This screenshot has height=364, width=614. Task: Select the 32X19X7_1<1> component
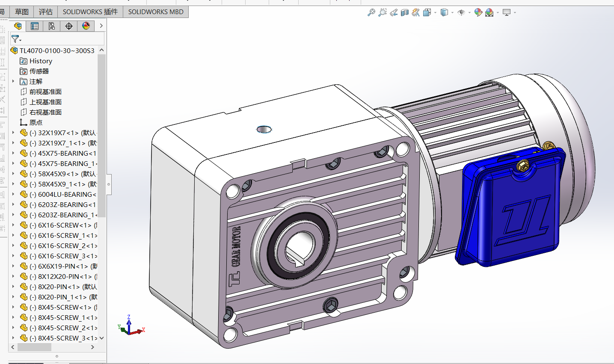click(59, 143)
